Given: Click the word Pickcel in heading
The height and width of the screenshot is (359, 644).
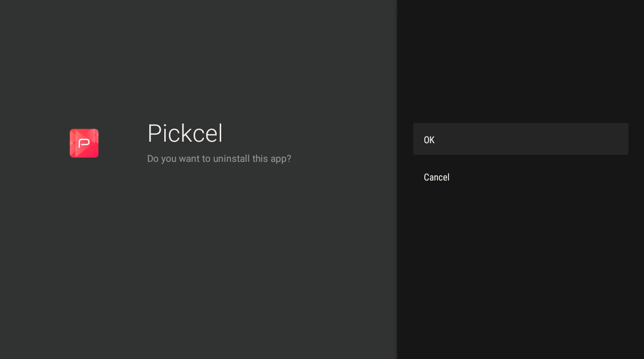Looking at the screenshot, I should [x=185, y=134].
